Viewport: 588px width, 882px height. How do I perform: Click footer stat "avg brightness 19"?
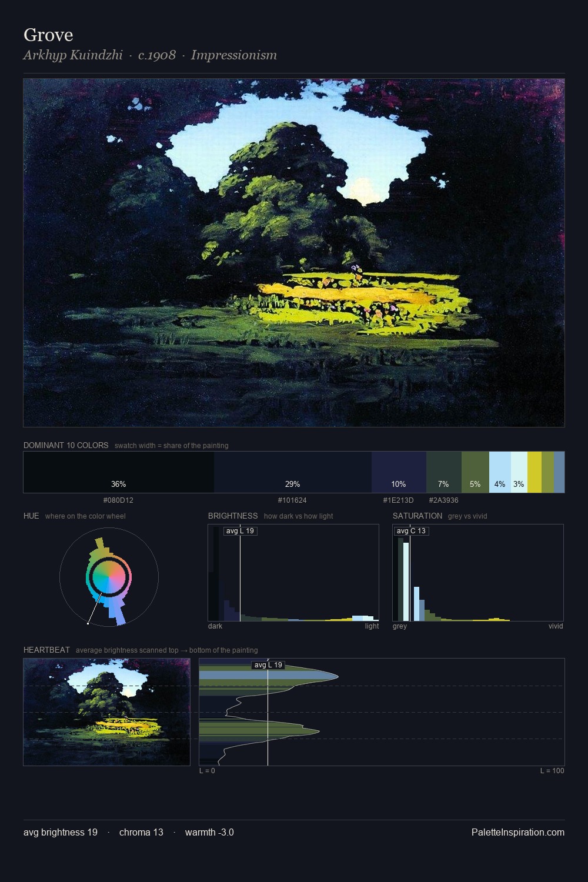pyautogui.click(x=61, y=832)
